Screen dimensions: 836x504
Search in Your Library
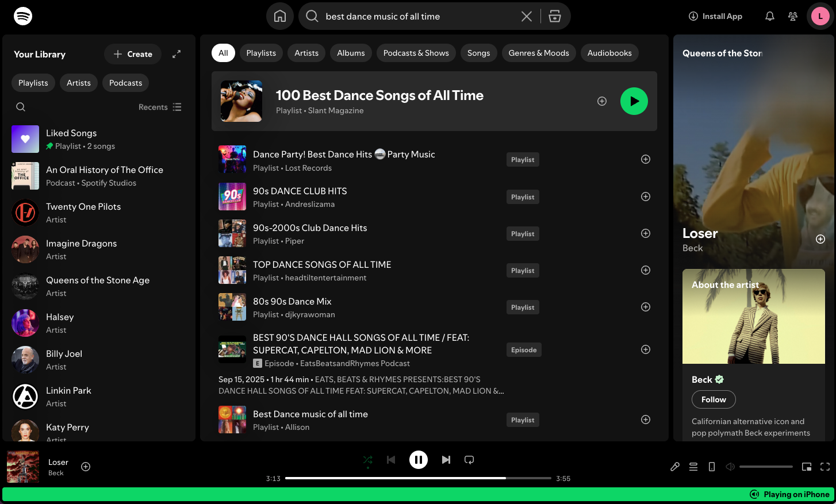[x=21, y=107]
